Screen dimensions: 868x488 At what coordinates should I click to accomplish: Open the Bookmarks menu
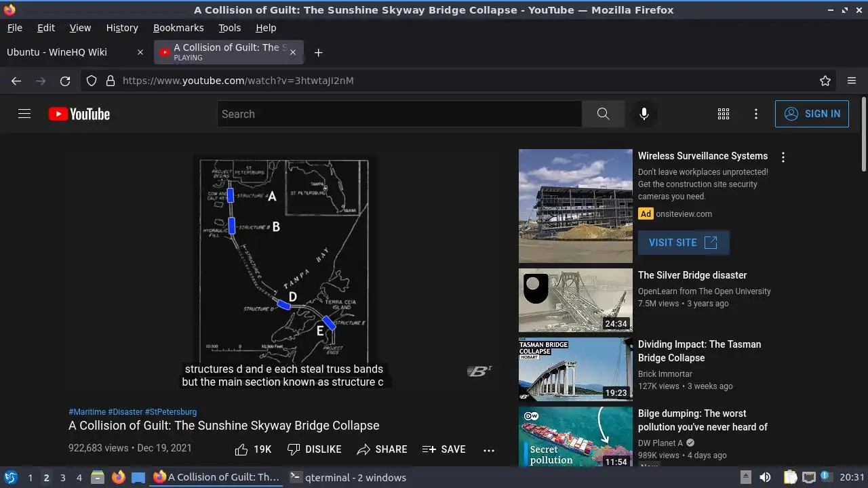click(x=178, y=28)
